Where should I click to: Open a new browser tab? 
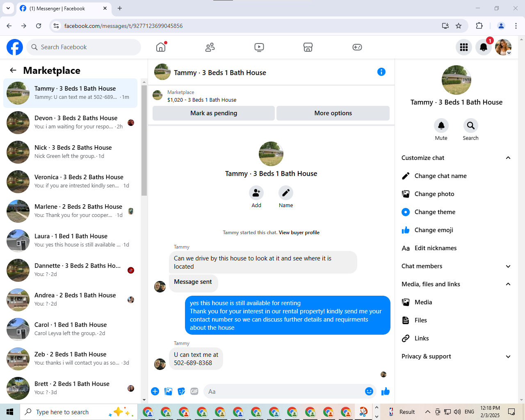pyautogui.click(x=120, y=8)
